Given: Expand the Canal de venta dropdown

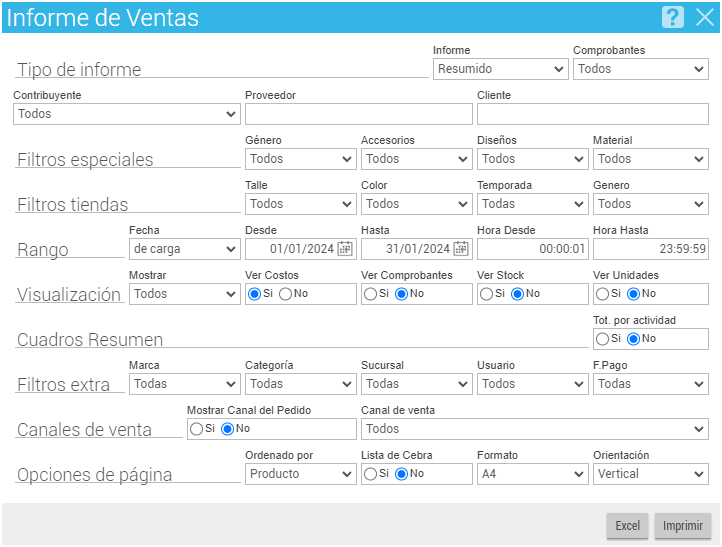Looking at the screenshot, I should 535,429.
